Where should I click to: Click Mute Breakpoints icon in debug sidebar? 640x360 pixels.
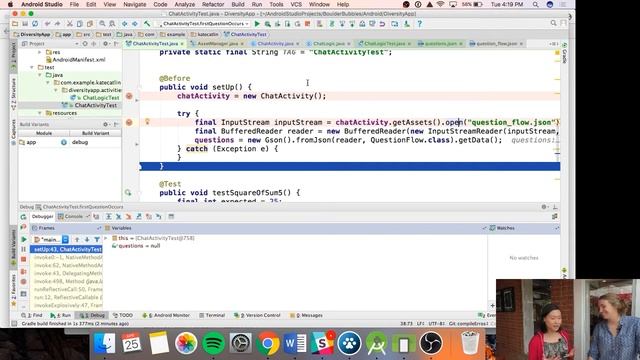[x=24, y=282]
